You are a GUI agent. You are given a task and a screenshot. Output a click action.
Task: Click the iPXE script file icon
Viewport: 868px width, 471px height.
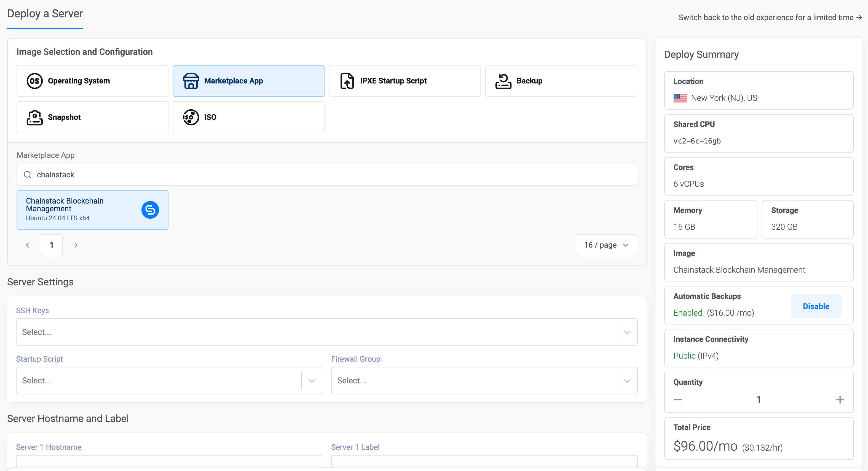(x=347, y=81)
